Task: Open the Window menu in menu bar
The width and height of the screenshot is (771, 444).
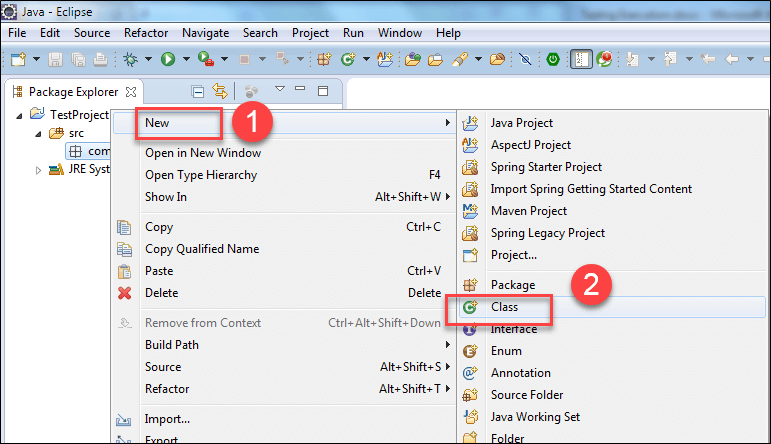Action: click(399, 33)
